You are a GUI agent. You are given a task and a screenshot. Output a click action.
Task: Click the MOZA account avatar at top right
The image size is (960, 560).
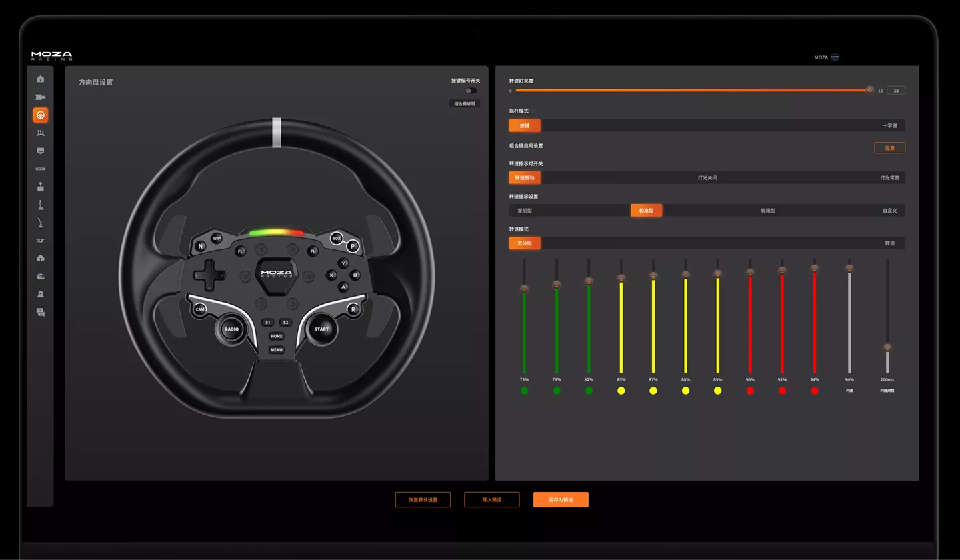(x=835, y=57)
